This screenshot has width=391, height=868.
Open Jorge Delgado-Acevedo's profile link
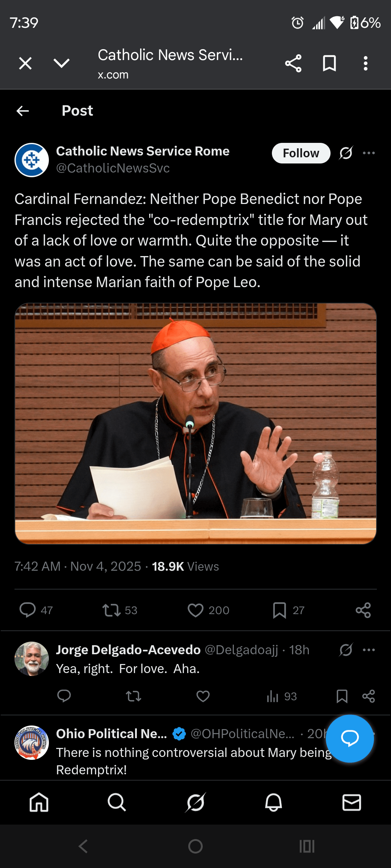(128, 650)
